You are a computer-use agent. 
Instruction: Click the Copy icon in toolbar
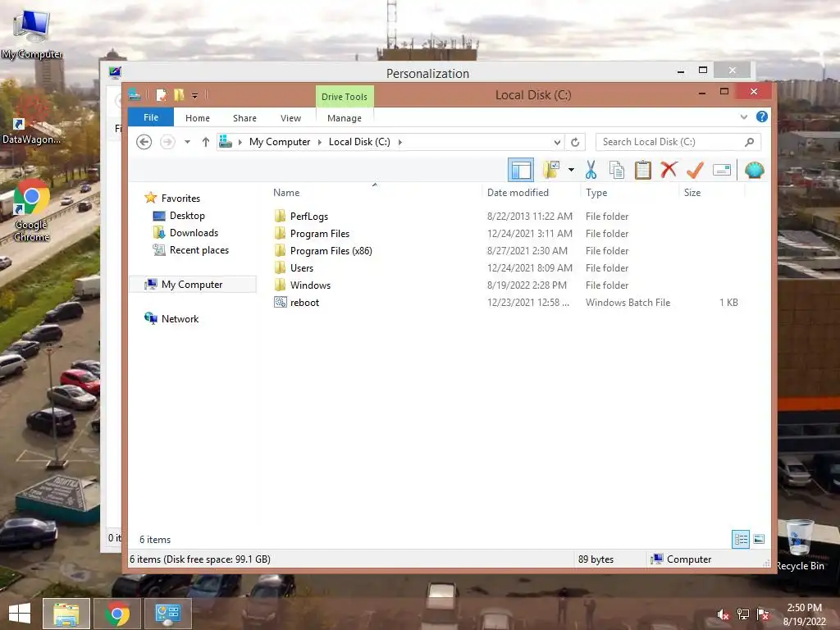tap(617, 171)
